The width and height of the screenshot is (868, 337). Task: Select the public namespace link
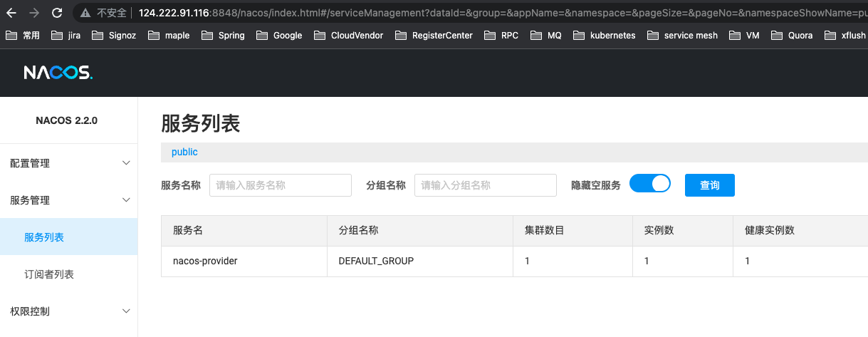pos(184,152)
